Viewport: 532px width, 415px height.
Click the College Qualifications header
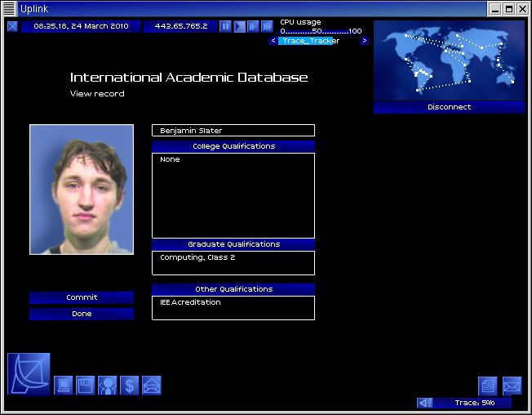[x=233, y=146]
